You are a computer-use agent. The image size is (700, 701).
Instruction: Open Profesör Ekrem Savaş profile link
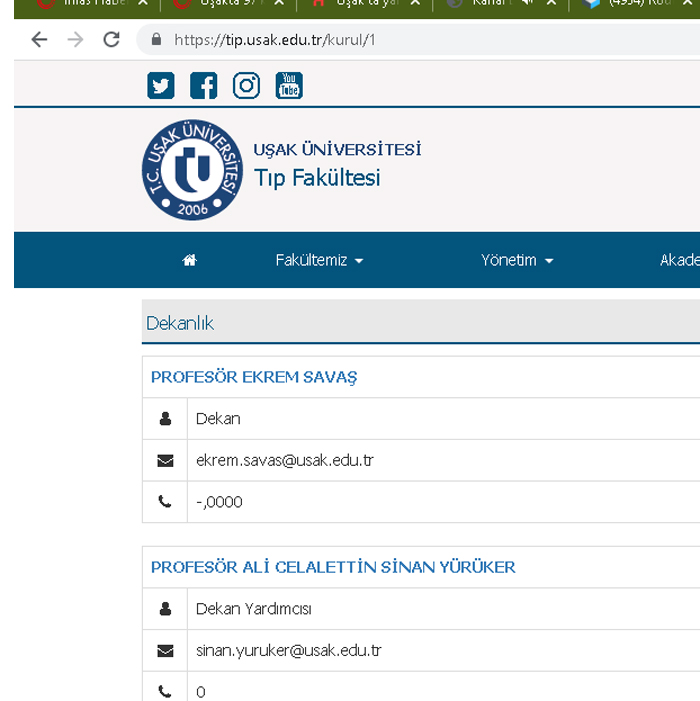[x=254, y=377]
